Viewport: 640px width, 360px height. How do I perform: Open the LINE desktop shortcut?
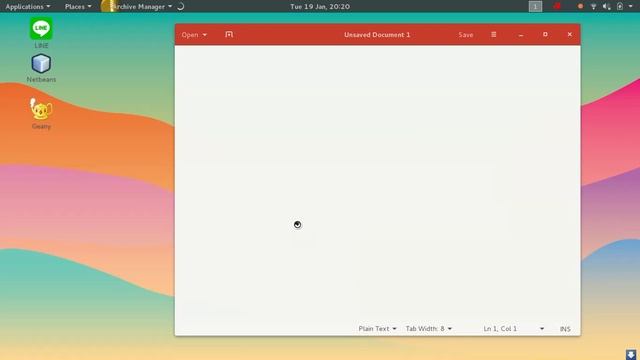[41, 33]
